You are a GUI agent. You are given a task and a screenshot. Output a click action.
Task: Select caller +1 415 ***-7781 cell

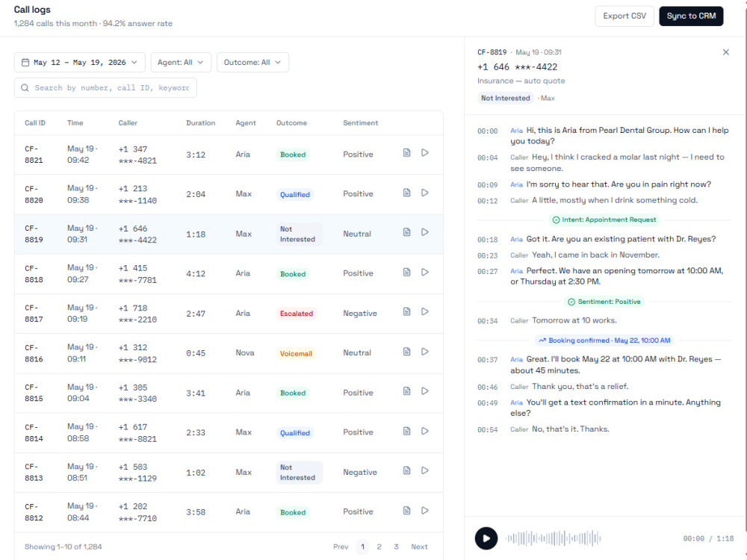click(x=137, y=274)
